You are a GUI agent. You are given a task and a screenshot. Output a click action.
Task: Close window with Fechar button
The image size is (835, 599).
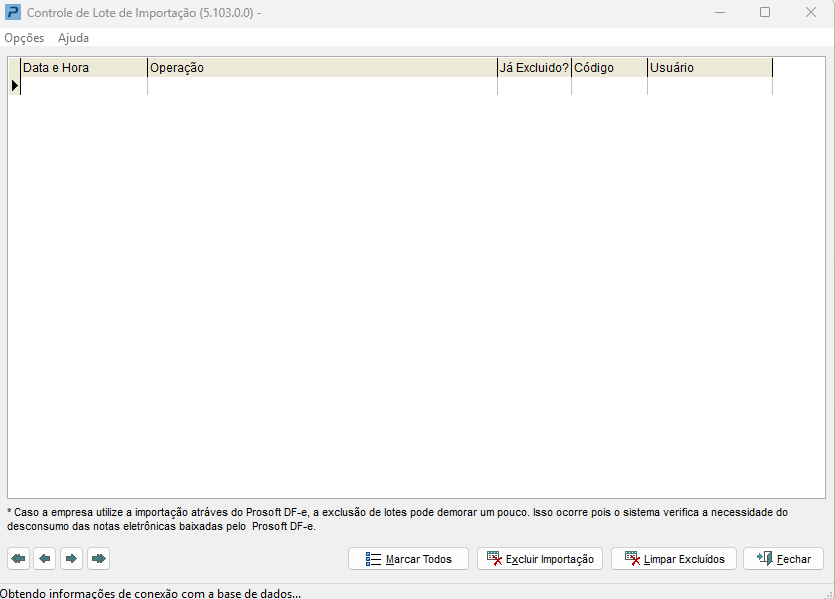(783, 559)
